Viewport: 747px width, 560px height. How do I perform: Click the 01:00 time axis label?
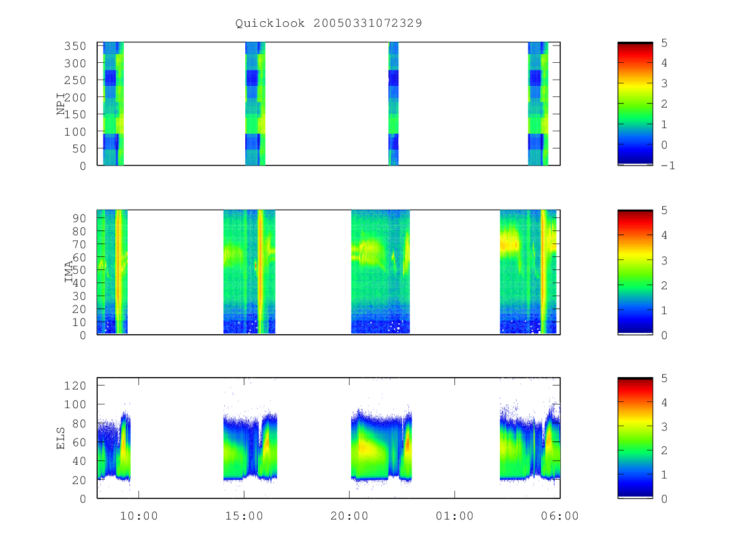tap(454, 516)
